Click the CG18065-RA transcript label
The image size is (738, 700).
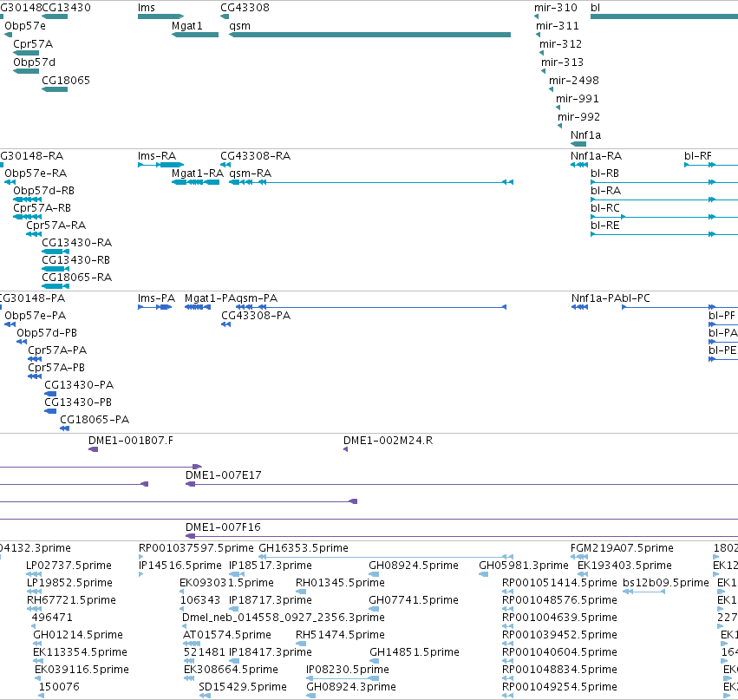coord(76,278)
